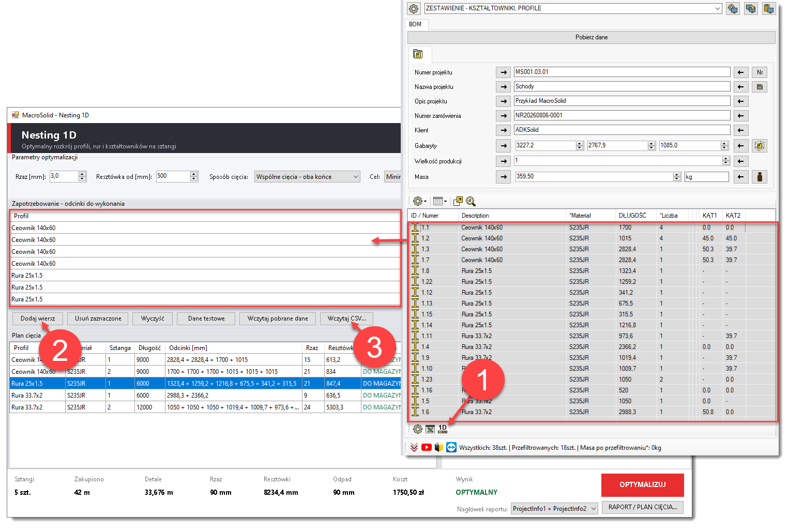This screenshot has height=532, width=788.
Task: Click the clipboard-monitor icon at top right
Action: click(x=769, y=8)
